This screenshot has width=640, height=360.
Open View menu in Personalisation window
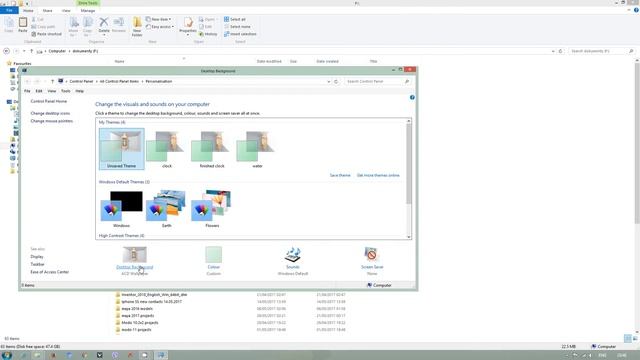point(51,91)
